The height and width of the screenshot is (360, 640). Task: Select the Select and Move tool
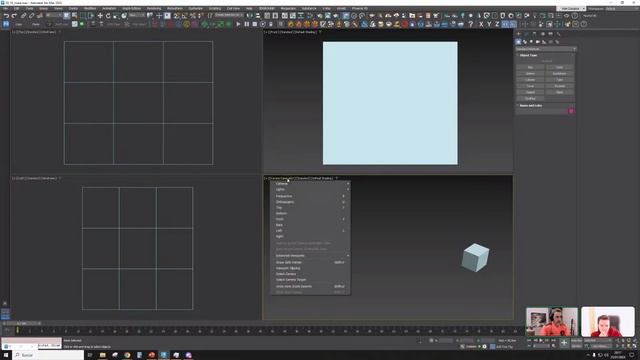[100, 16]
